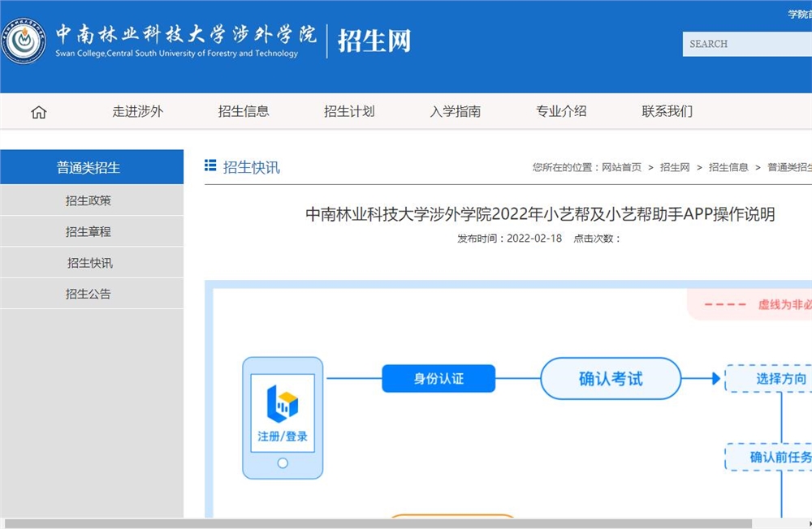The image size is (812, 529).
Task: Click the article title about 小艺帮 APP操作说明
Action: (540, 214)
